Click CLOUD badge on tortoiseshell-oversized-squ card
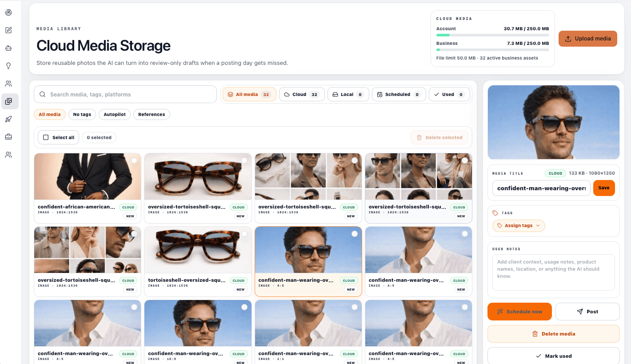 [x=239, y=280]
